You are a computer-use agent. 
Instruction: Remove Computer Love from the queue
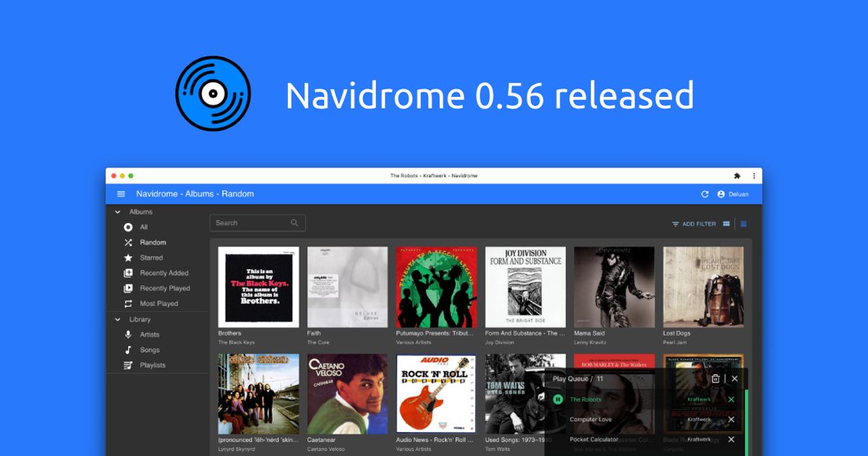[x=731, y=420]
